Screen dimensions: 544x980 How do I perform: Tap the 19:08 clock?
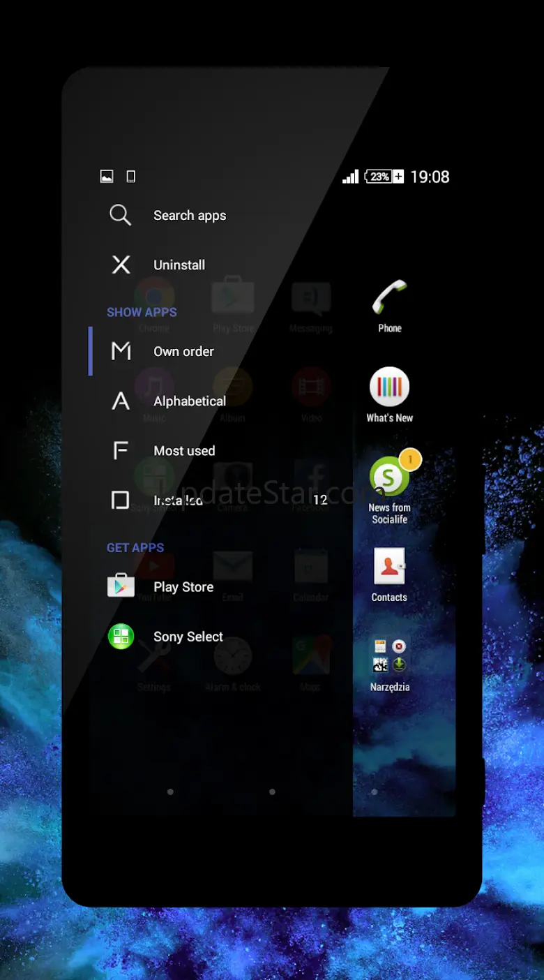(430, 177)
